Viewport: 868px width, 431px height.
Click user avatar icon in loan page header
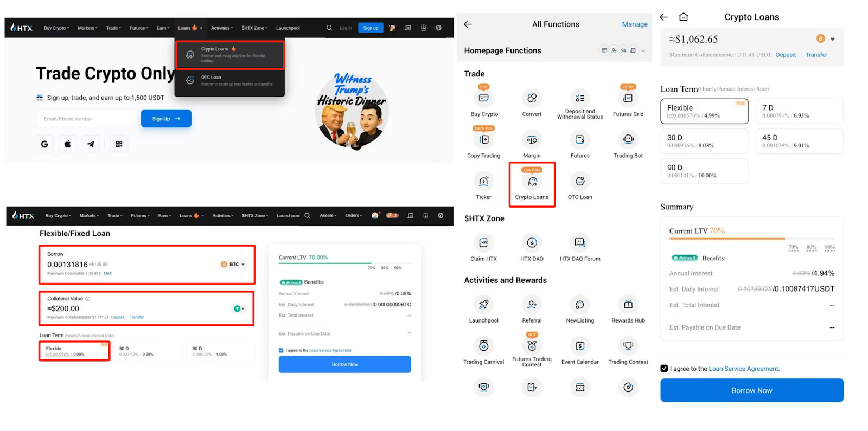(x=375, y=215)
